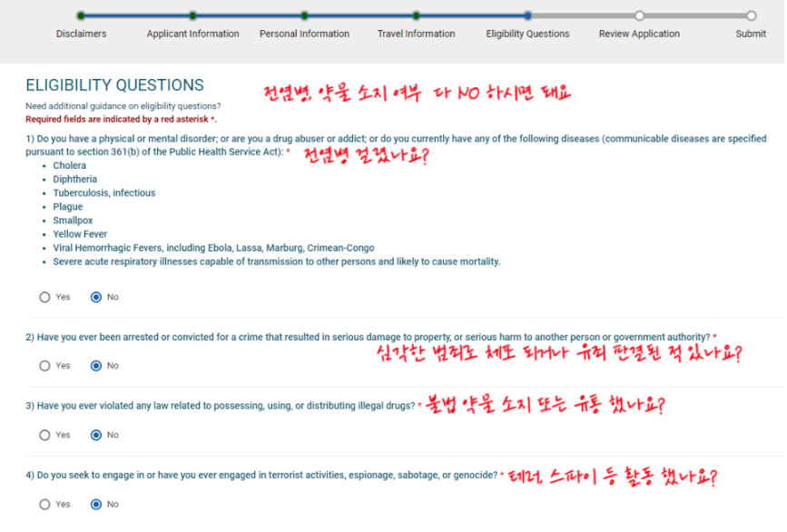Click the Review Application step circle
Screen dimensions: 787x532
coord(640,15)
